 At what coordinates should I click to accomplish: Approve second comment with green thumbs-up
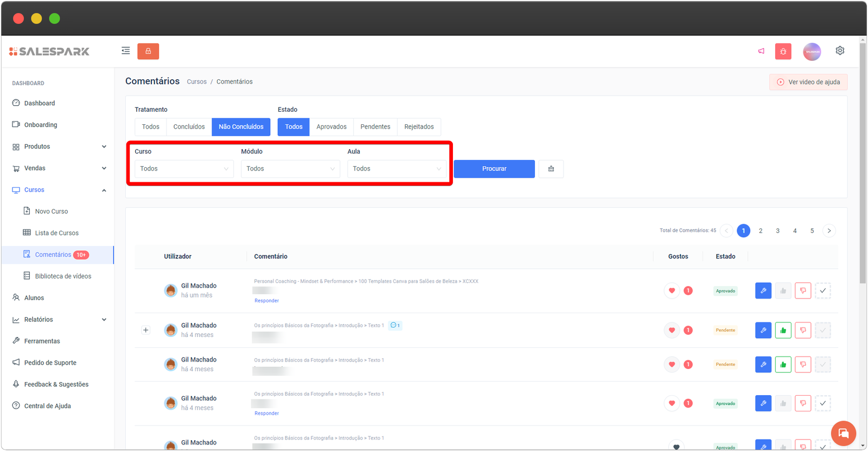(x=783, y=330)
